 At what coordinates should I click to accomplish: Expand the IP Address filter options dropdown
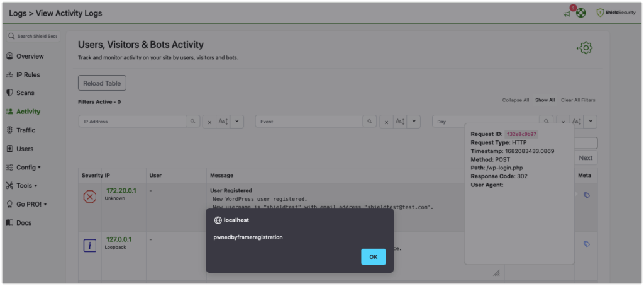pyautogui.click(x=237, y=122)
